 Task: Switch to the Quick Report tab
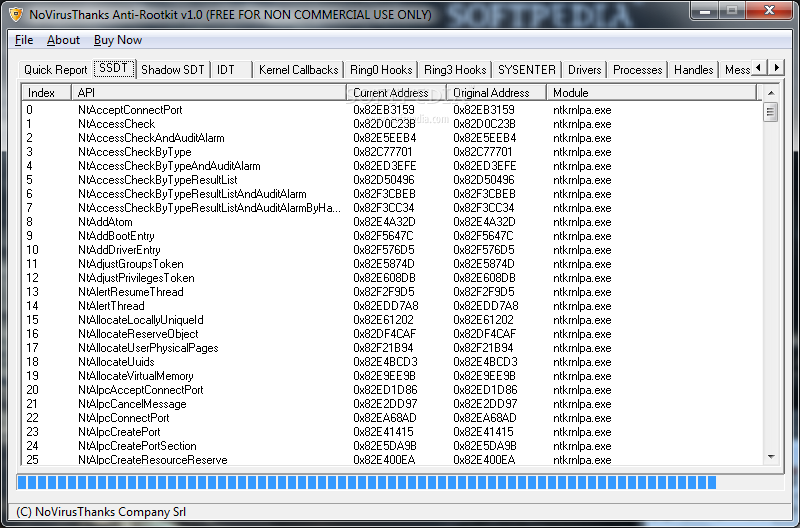tap(56, 70)
